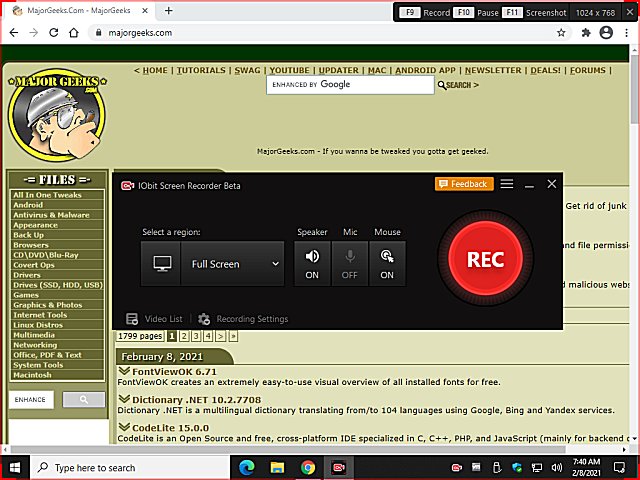Open the YOUTUBE nav link

(289, 70)
